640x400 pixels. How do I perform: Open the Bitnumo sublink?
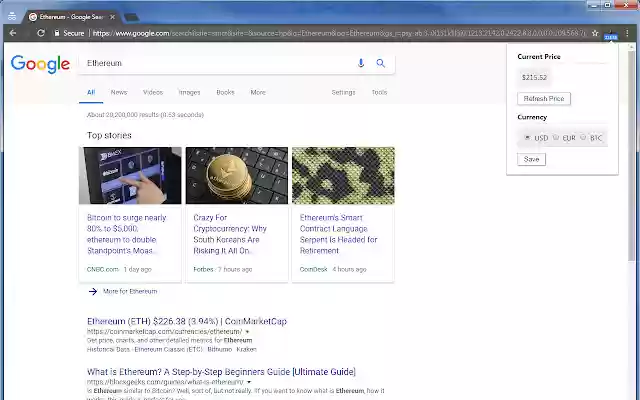220,349
